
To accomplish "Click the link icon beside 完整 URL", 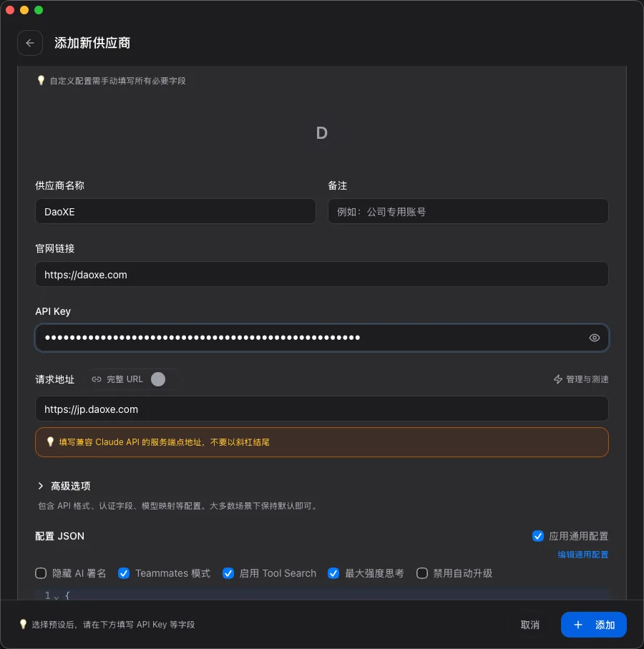I will click(x=97, y=379).
